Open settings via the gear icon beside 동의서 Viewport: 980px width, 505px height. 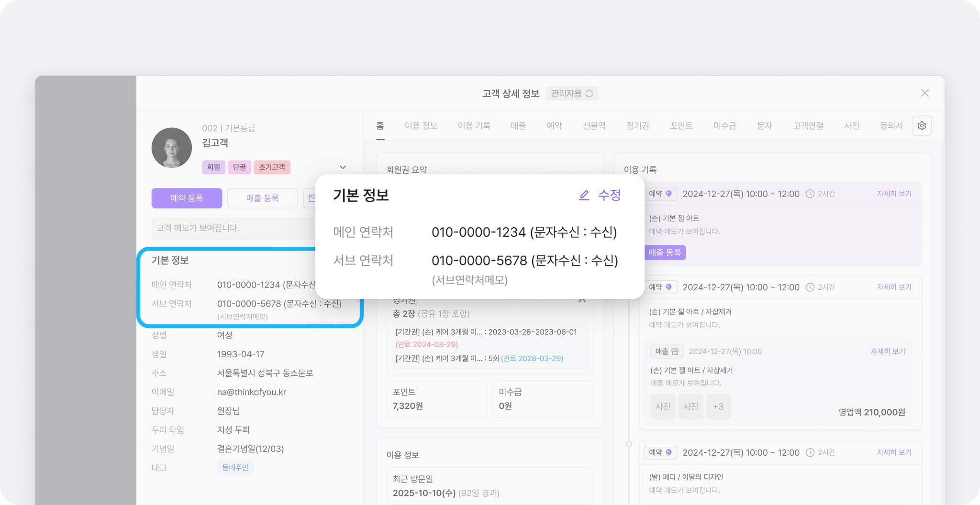[x=922, y=126]
